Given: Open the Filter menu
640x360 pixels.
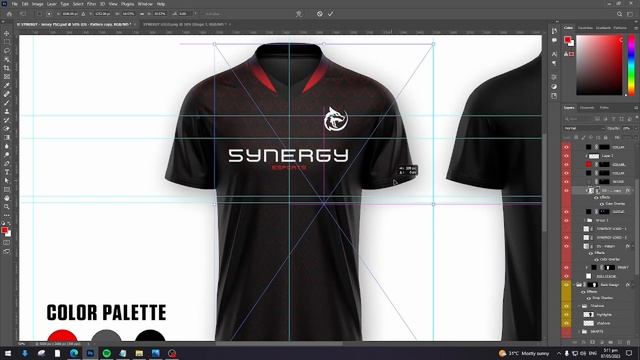Looking at the screenshot, I should pos(91,4).
